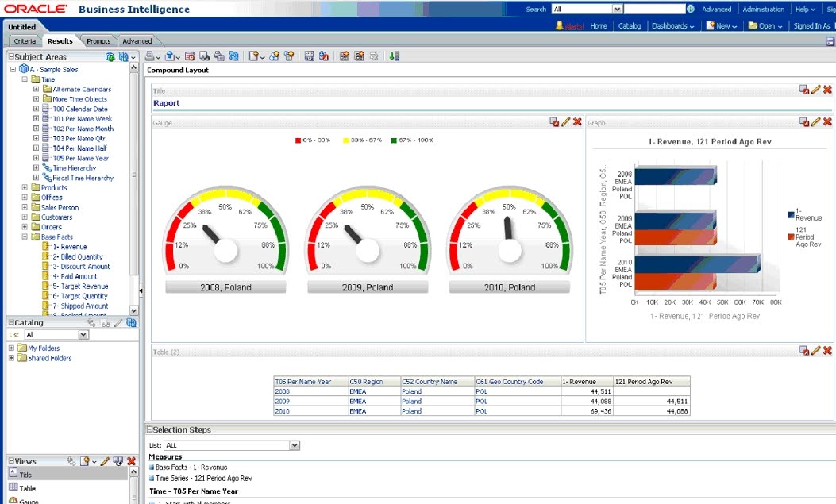Create a new view in the Views panel
836x504 pixels.
click(x=84, y=461)
